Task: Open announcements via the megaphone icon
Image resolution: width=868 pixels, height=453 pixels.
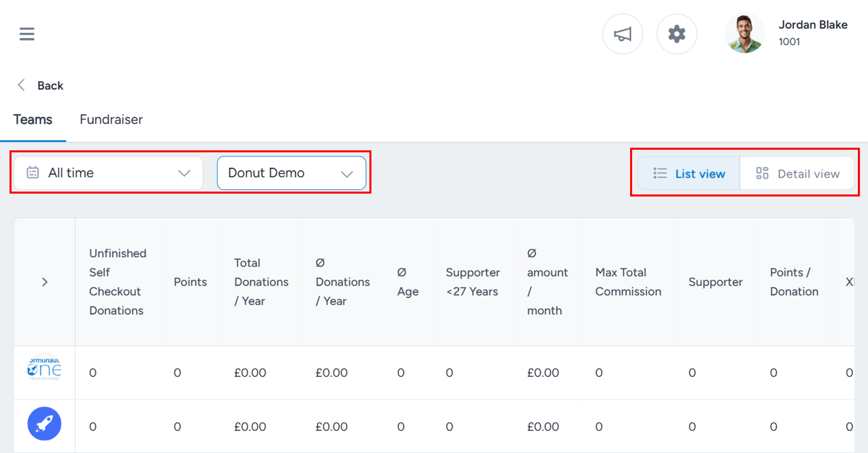Action: 622,34
